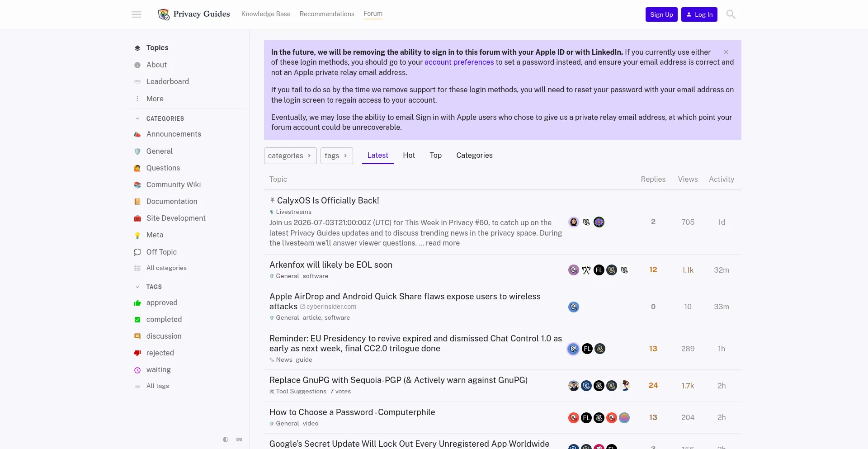Click the Off Topic speech bubble icon
This screenshot has width=868, height=449.
[137, 252]
